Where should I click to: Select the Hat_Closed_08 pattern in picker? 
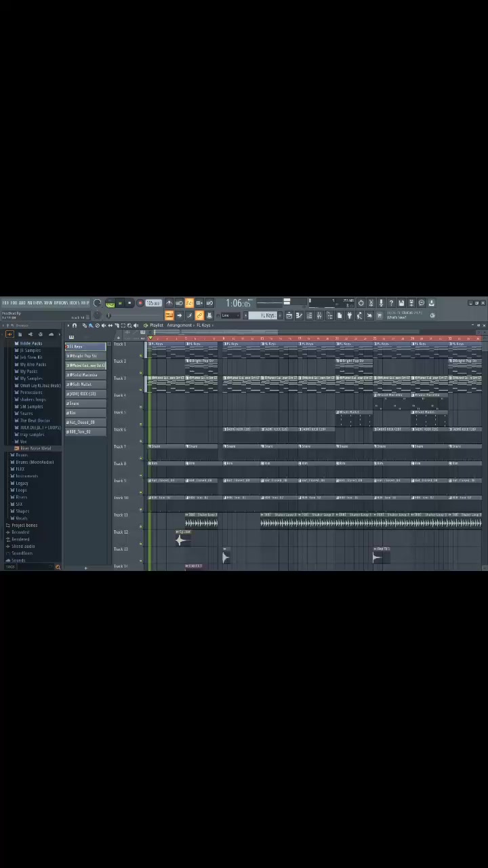(82, 422)
